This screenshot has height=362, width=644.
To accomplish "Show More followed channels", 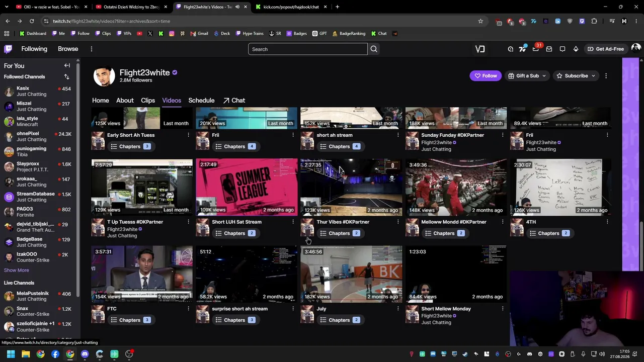I will point(17,270).
